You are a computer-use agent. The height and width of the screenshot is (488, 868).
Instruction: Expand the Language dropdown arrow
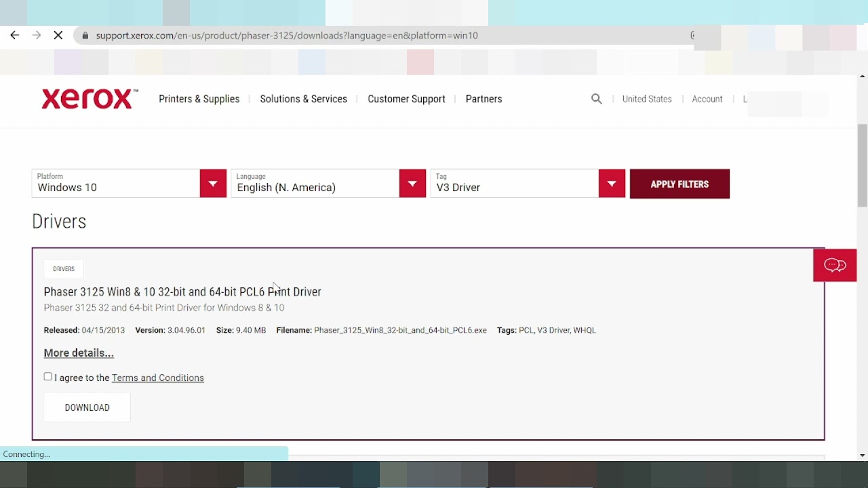click(x=412, y=184)
